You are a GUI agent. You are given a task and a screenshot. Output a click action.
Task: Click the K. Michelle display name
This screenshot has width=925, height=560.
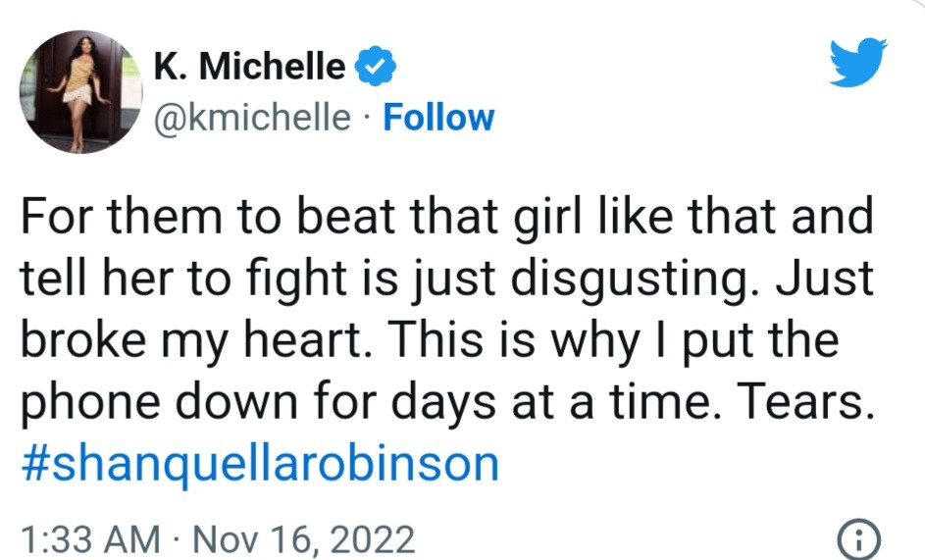pos(249,67)
